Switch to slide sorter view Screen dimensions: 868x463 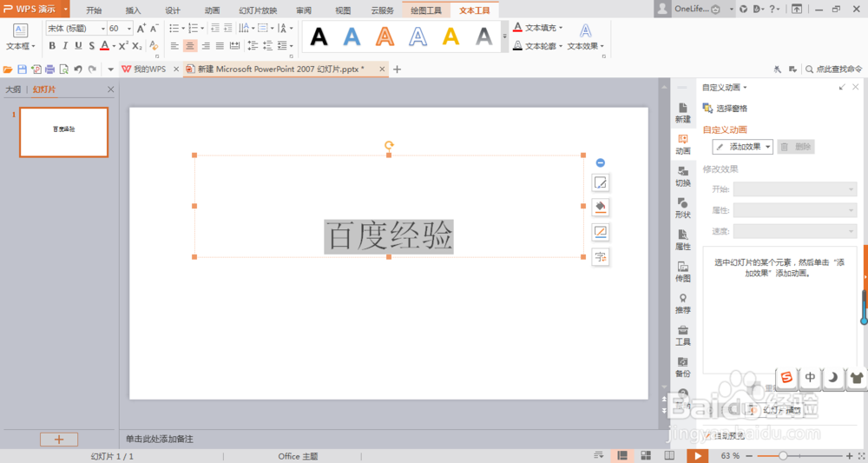(646, 456)
